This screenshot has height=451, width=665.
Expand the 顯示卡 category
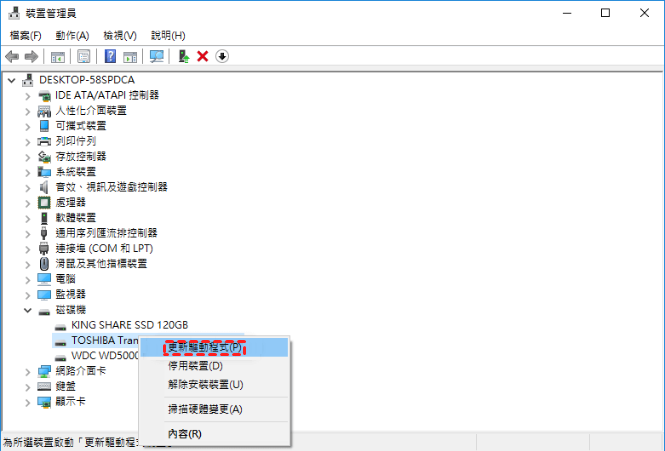point(28,402)
